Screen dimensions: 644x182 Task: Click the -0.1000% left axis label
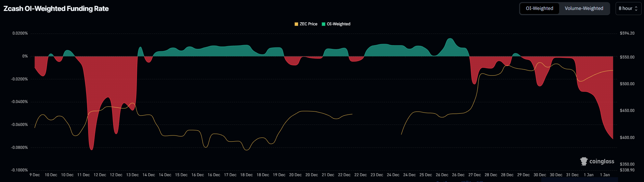pyautogui.click(x=20, y=170)
